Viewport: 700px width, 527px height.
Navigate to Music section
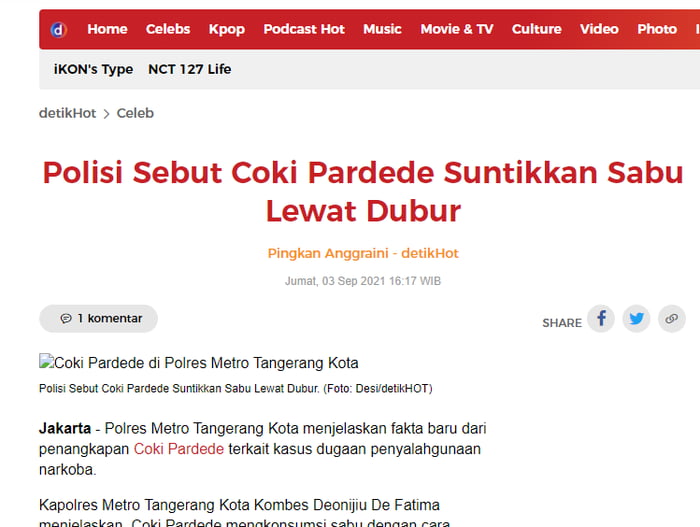[x=382, y=29]
